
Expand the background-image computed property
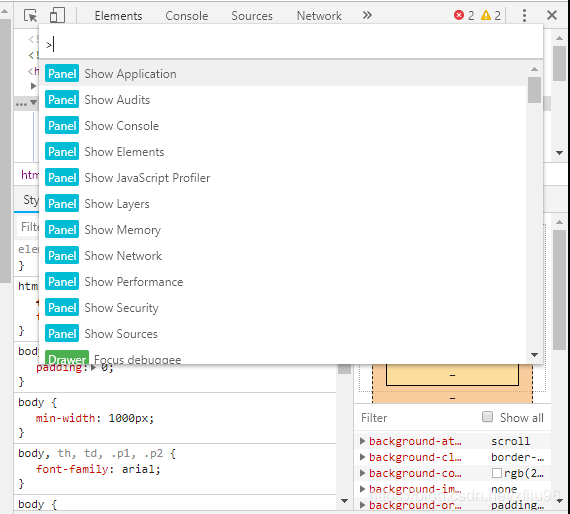point(362,489)
